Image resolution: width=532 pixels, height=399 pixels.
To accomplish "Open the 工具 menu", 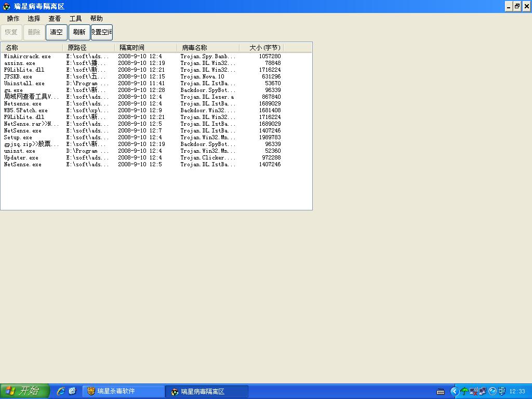I will (75, 18).
